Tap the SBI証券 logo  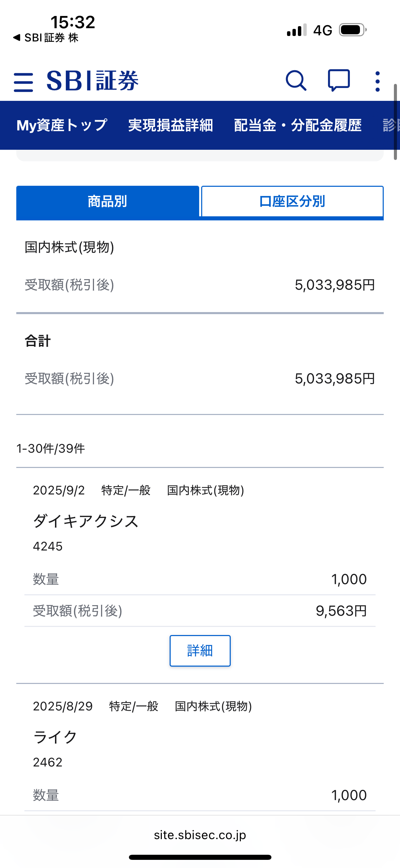92,81
